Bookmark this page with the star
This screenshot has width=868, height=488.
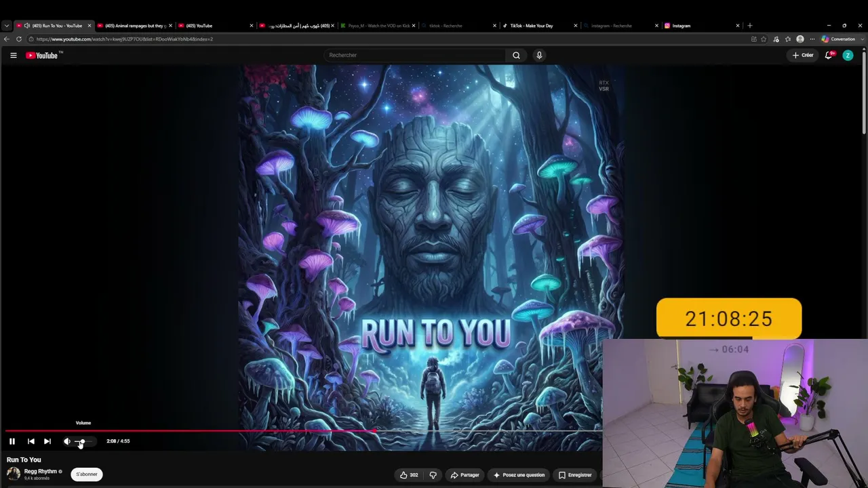(764, 39)
